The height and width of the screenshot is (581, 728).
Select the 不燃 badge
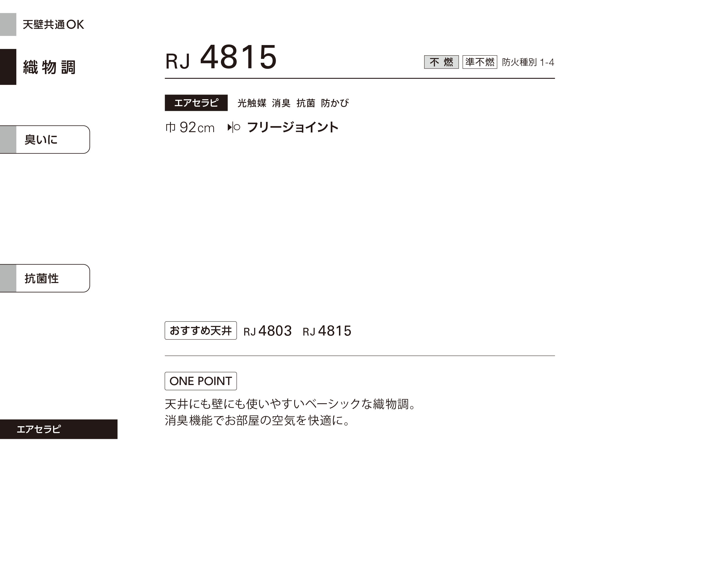[x=441, y=62]
